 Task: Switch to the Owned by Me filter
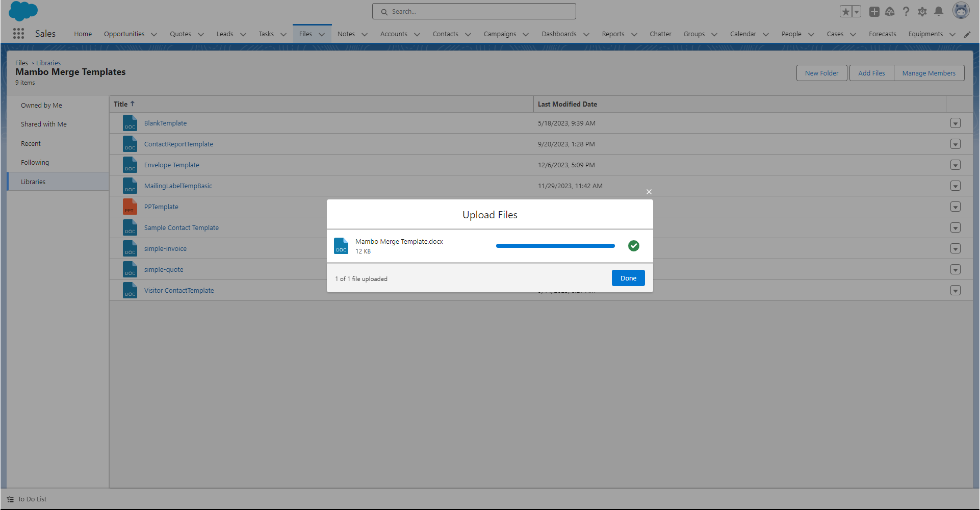(x=41, y=105)
